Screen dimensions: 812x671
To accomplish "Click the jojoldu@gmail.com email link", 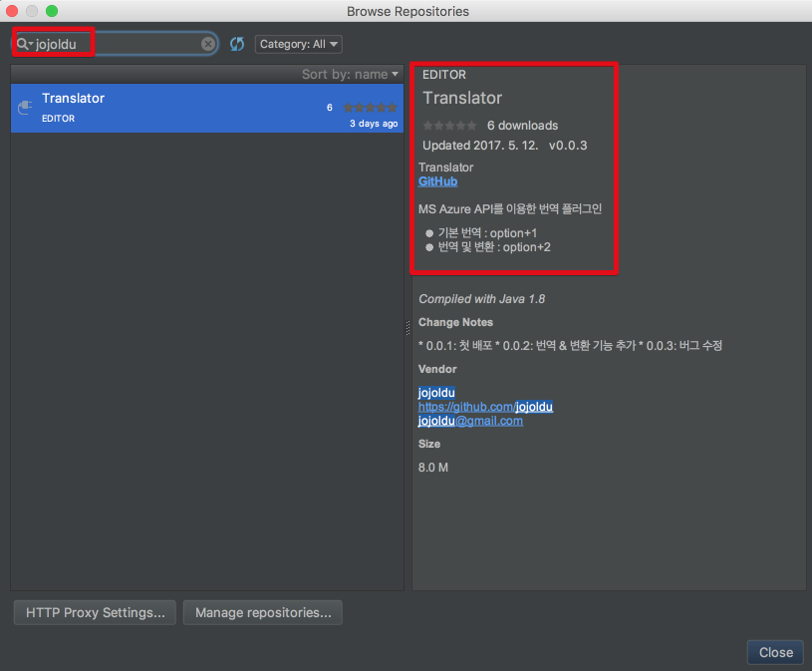I will 470,421.
